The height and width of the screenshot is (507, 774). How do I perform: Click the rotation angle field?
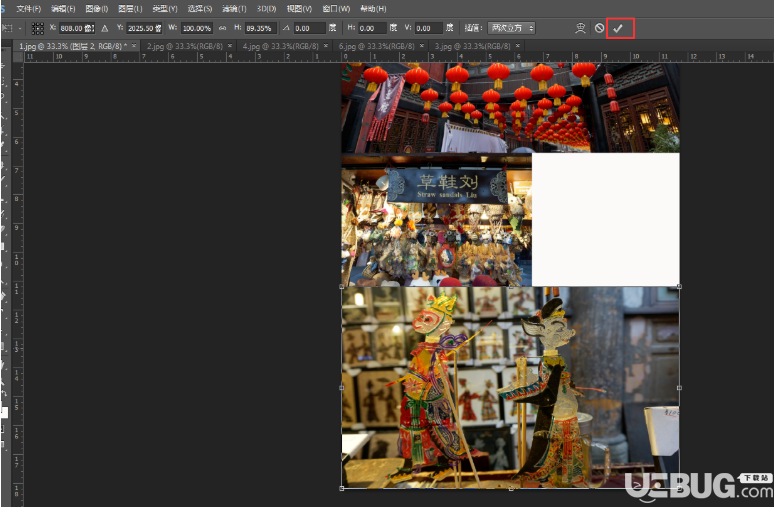click(310, 28)
